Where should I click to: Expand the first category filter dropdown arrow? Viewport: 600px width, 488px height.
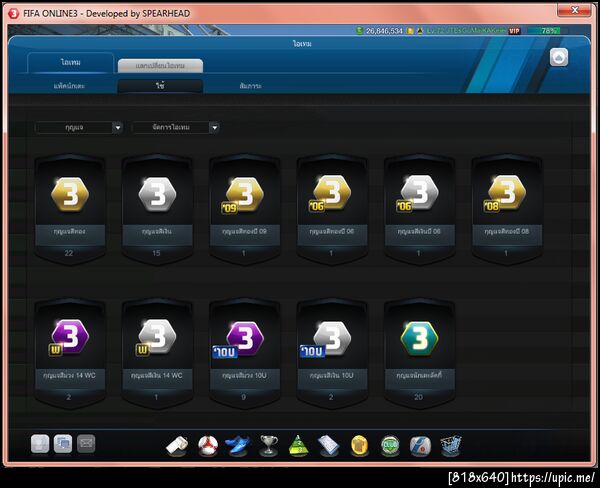click(117, 127)
